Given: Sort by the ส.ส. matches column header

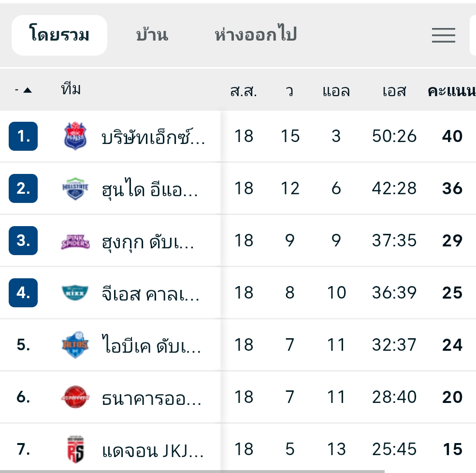Looking at the screenshot, I should (244, 91).
